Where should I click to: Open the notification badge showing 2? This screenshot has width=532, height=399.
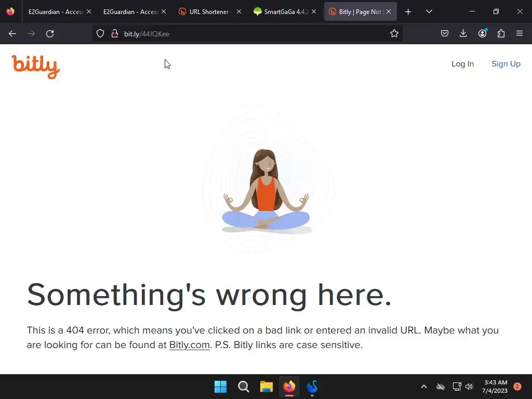(x=517, y=387)
